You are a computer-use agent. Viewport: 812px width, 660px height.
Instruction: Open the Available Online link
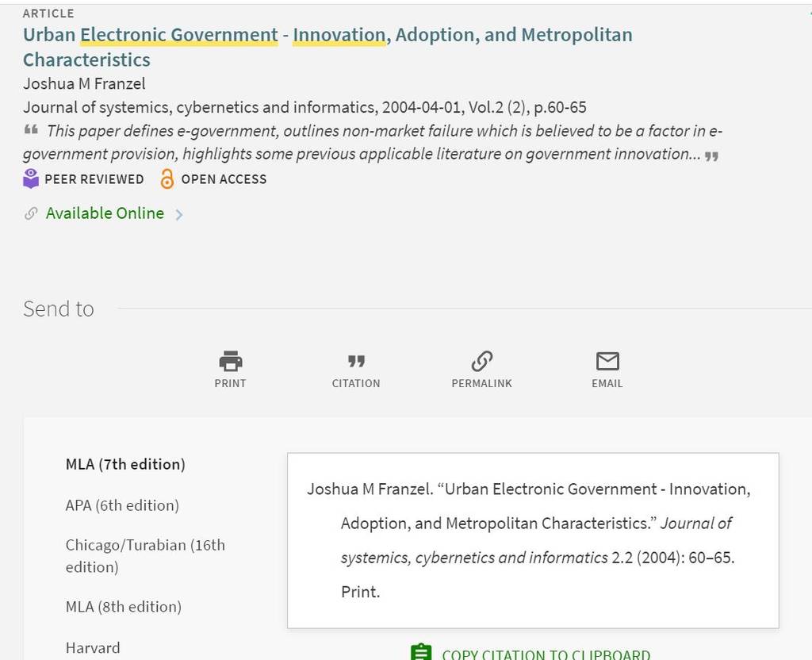point(105,213)
